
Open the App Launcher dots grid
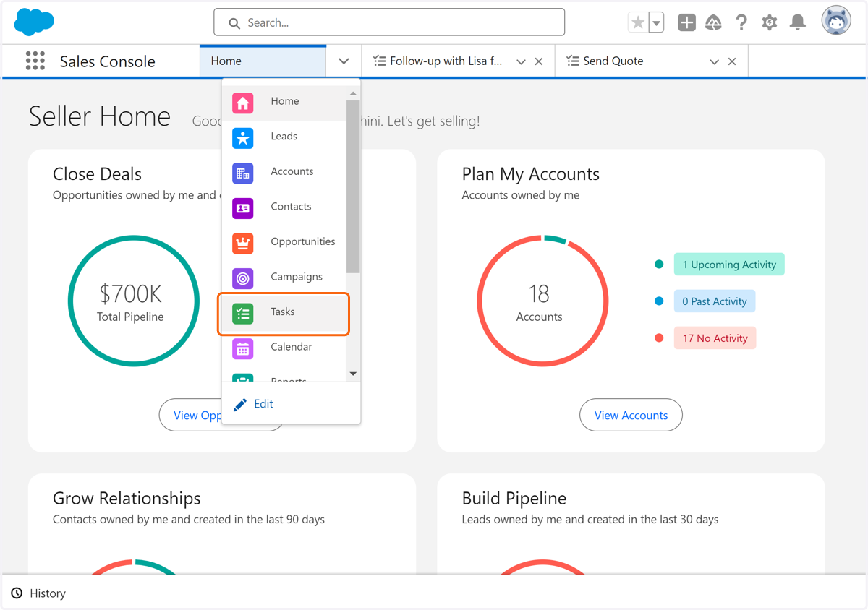35,61
